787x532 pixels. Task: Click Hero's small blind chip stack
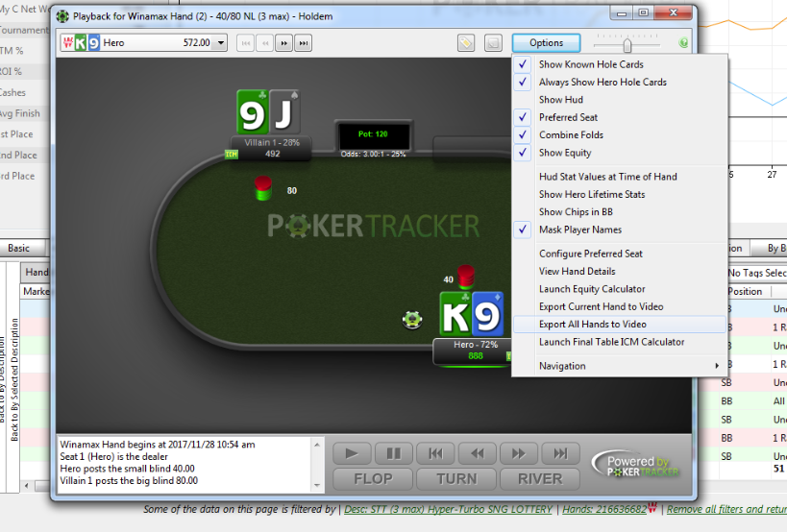point(466,277)
